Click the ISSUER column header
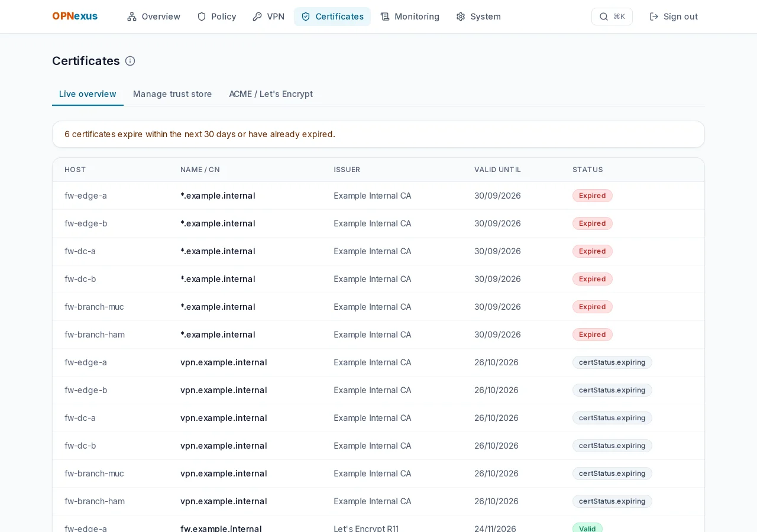 [347, 170]
